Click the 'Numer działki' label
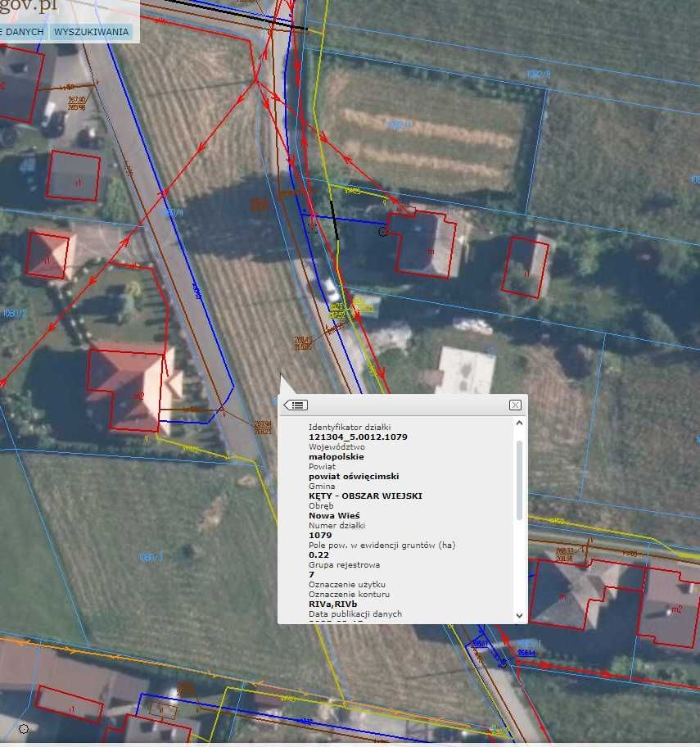The width and height of the screenshot is (700, 747). pos(336,525)
